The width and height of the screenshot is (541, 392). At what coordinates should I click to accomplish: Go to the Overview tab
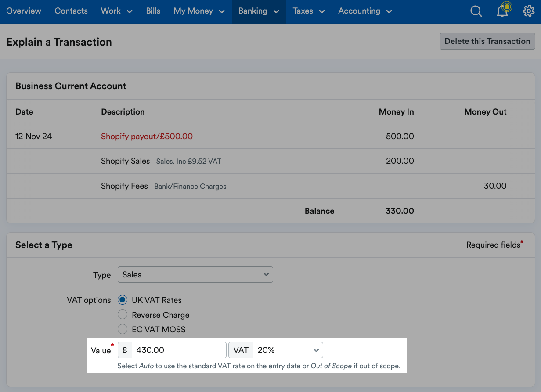pos(24,11)
